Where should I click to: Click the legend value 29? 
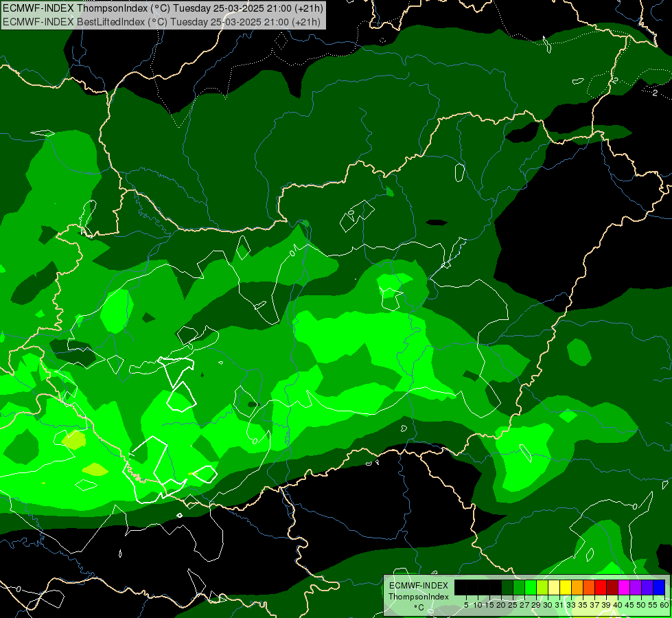tap(535, 605)
